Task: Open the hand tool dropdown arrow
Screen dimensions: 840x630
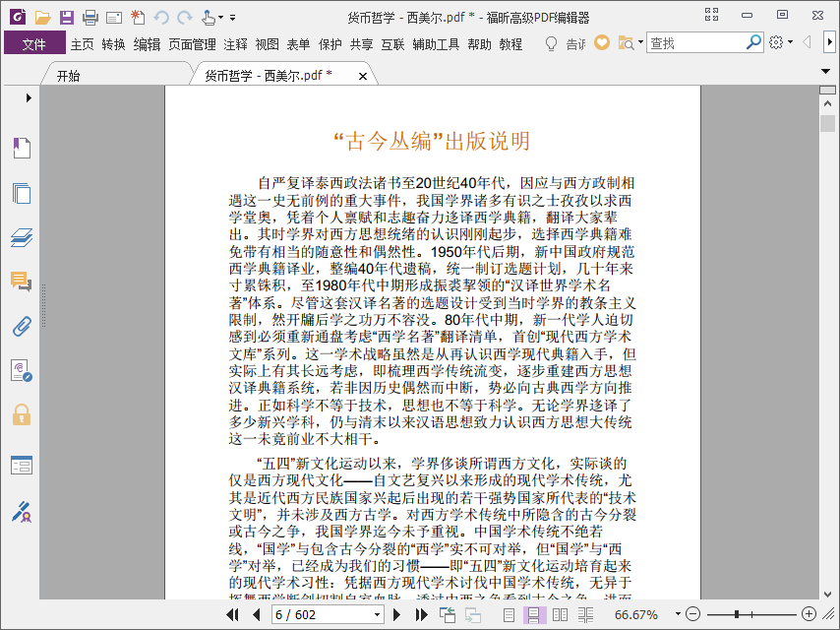Action: 220,18
